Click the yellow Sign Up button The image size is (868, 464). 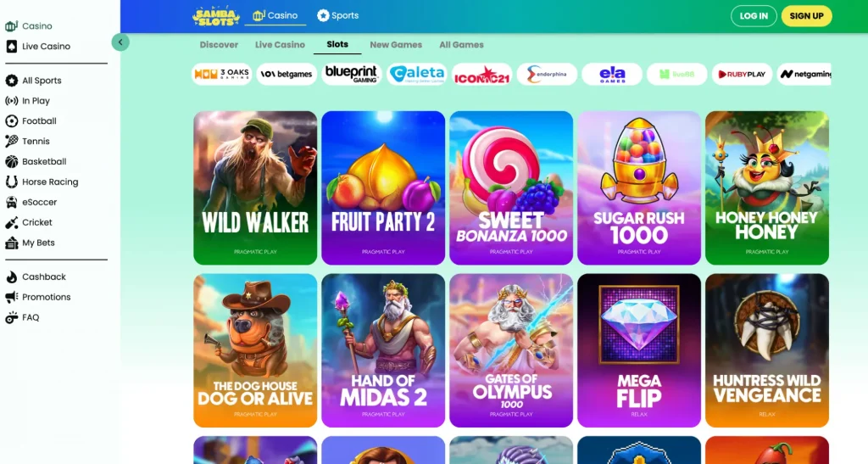click(x=807, y=16)
